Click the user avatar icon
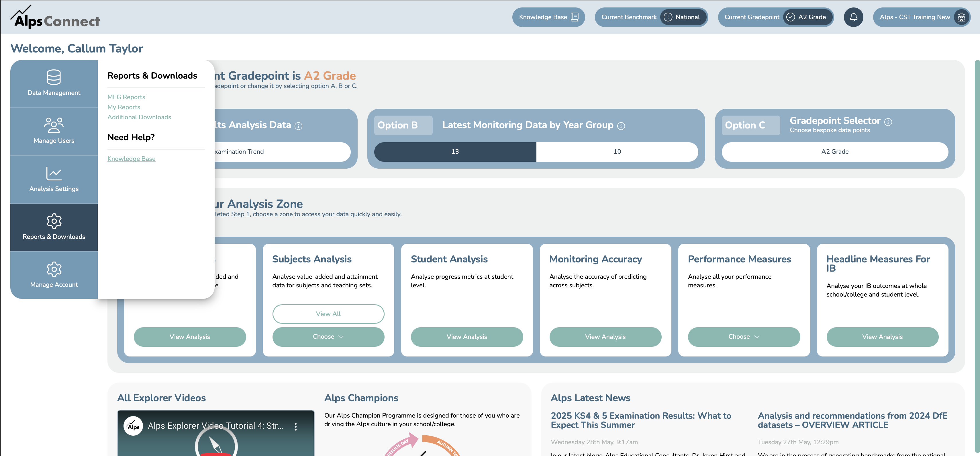The image size is (980, 456). pos(961,17)
